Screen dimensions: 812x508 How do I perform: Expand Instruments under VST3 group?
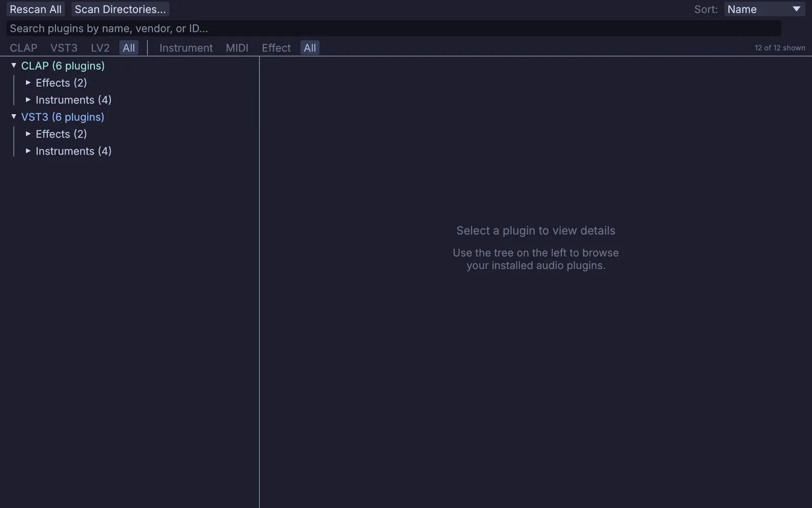click(x=28, y=151)
